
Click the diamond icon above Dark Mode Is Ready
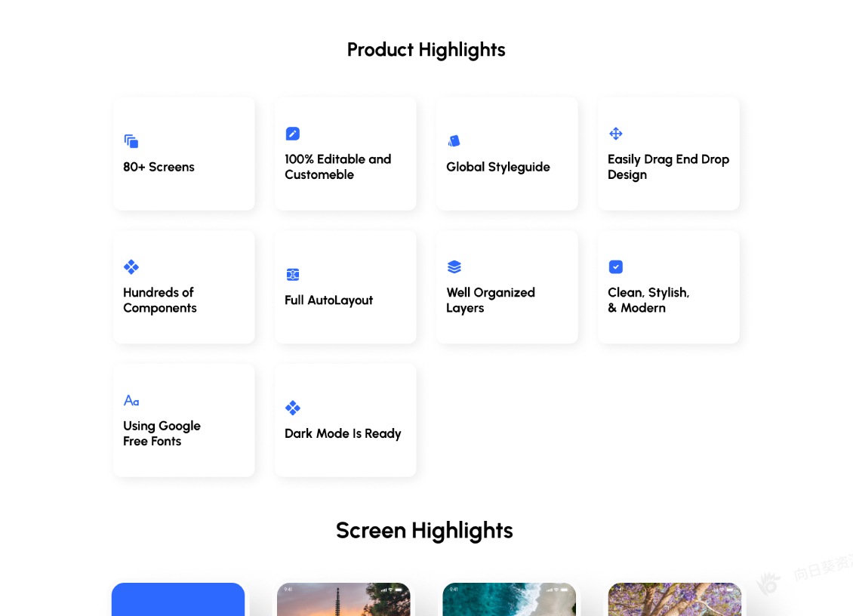(293, 408)
